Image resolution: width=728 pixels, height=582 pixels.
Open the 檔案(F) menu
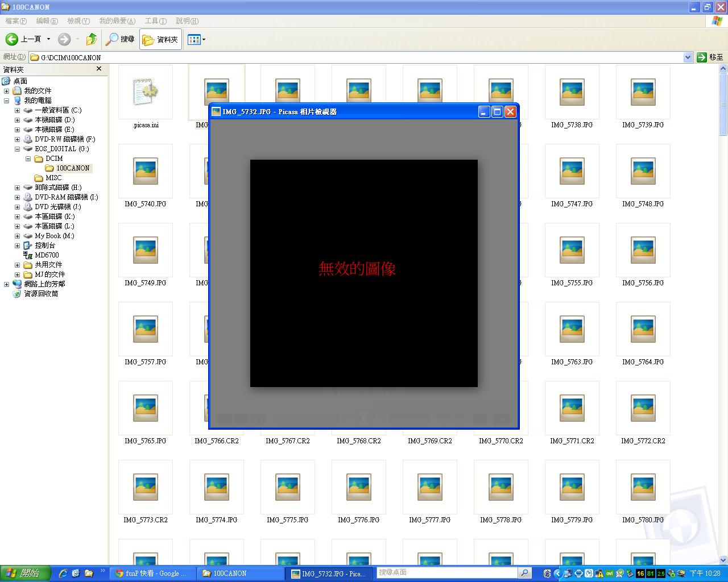(x=16, y=21)
